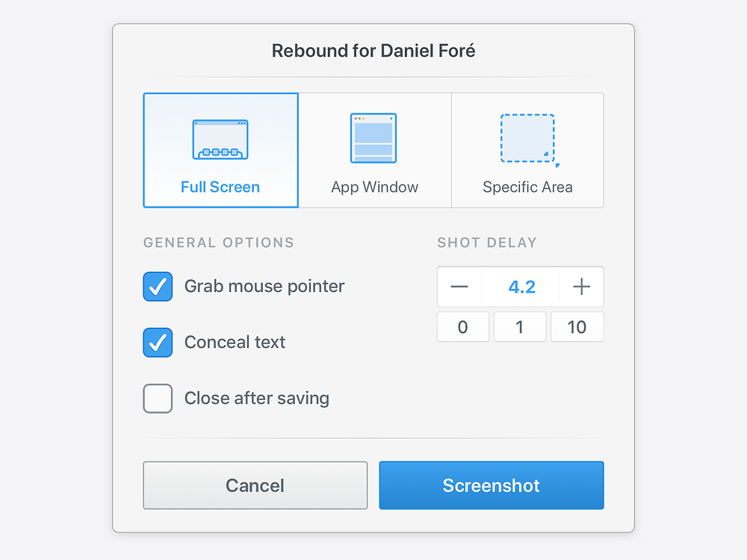Set shot delay preset to 1
Image resolution: width=747 pixels, height=560 pixels.
coord(520,326)
